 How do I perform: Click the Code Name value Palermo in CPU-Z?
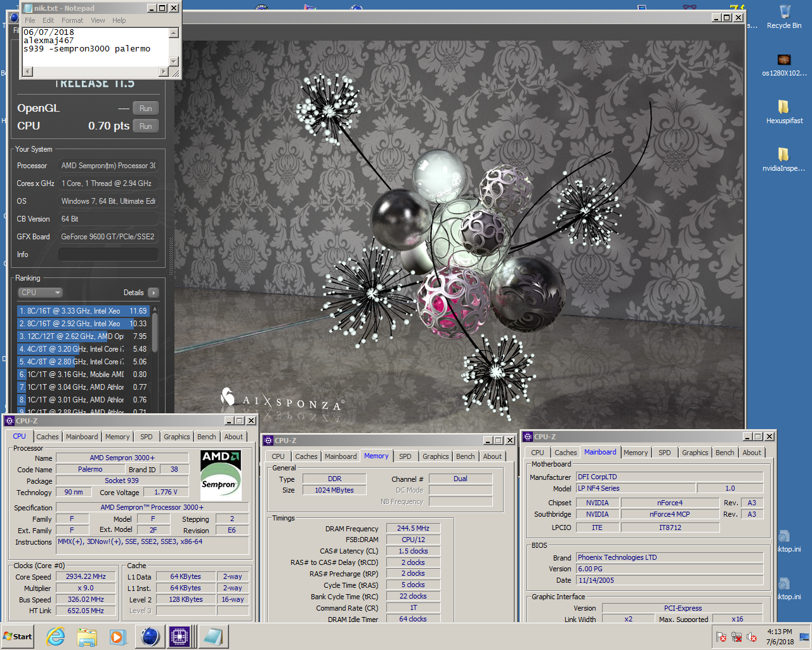click(90, 470)
